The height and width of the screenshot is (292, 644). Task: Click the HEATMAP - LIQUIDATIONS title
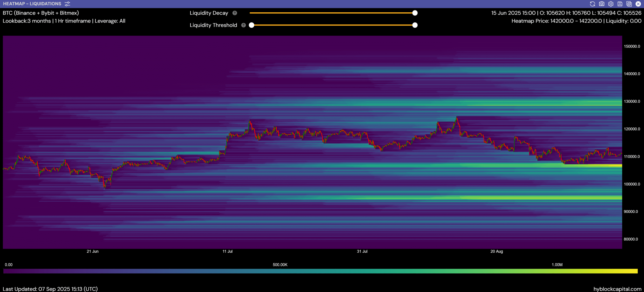[x=32, y=4]
